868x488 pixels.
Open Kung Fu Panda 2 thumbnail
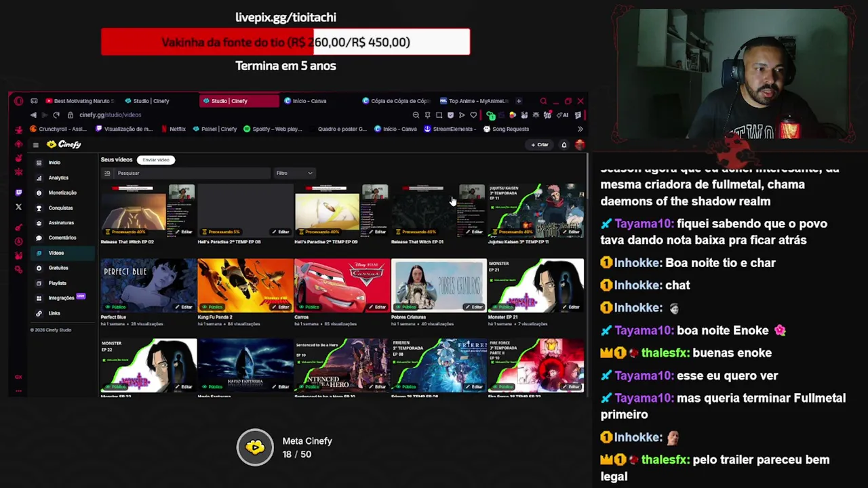click(x=245, y=285)
